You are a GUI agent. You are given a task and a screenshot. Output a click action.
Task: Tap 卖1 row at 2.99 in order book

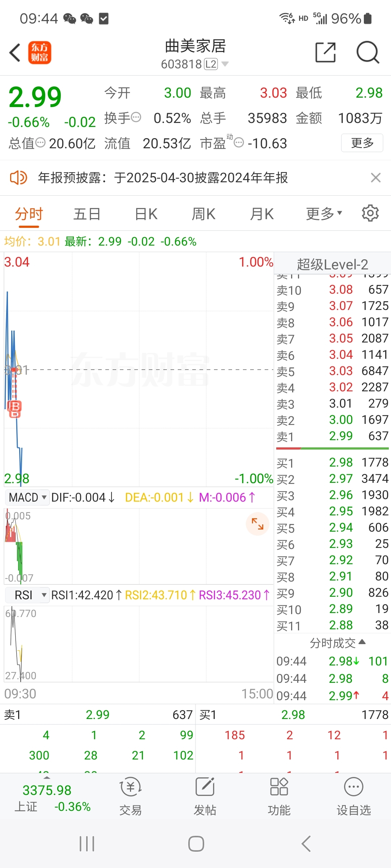(332, 436)
